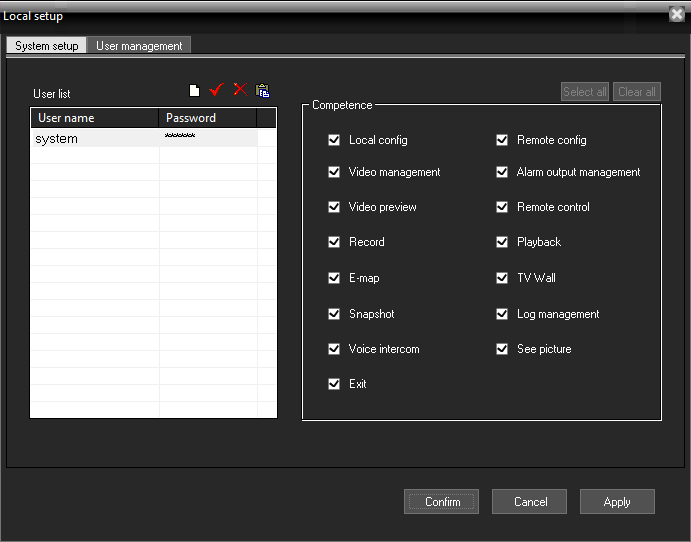The width and height of the screenshot is (691, 542).
Task: Click the Password column header
Action: (x=207, y=118)
